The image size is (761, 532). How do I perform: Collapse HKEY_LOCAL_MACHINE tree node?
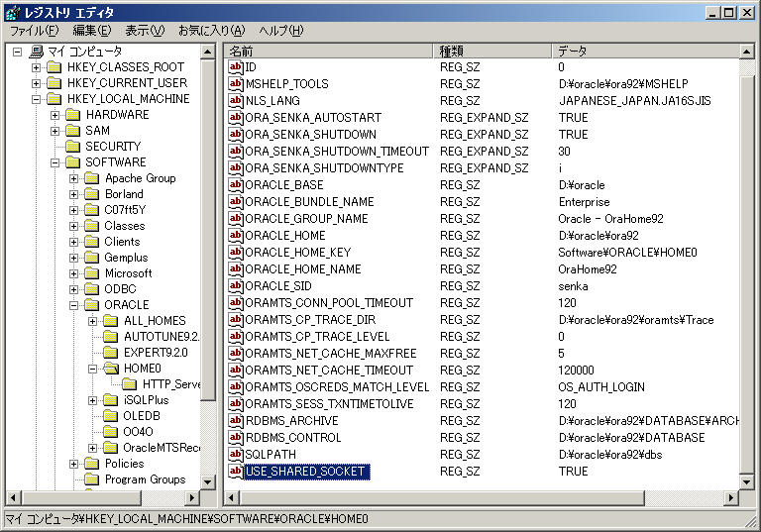pyautogui.click(x=36, y=99)
